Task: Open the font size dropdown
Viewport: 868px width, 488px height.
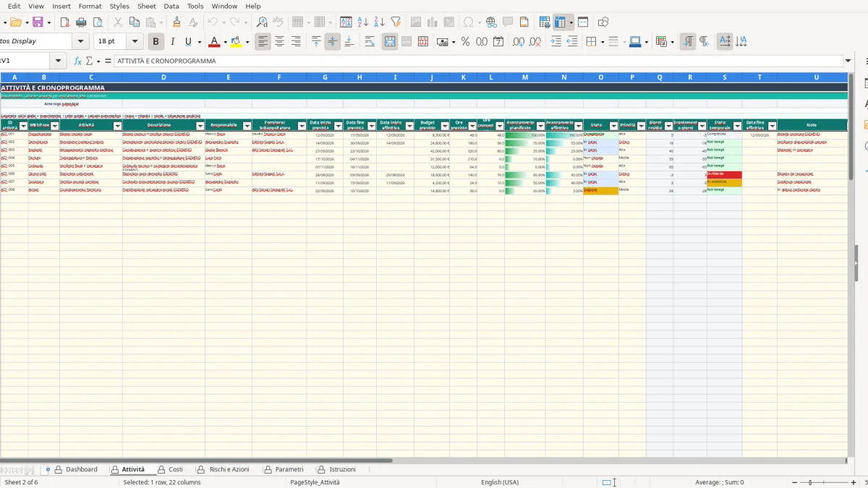Action: click(x=135, y=42)
